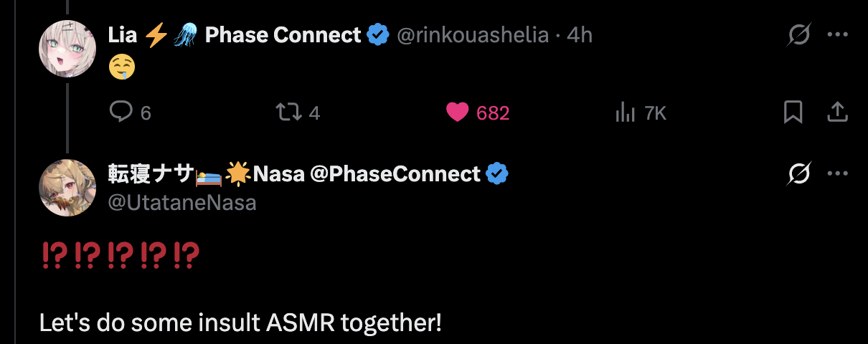Expand more options on Nasa's tweet
This screenshot has width=868, height=344.
(838, 173)
